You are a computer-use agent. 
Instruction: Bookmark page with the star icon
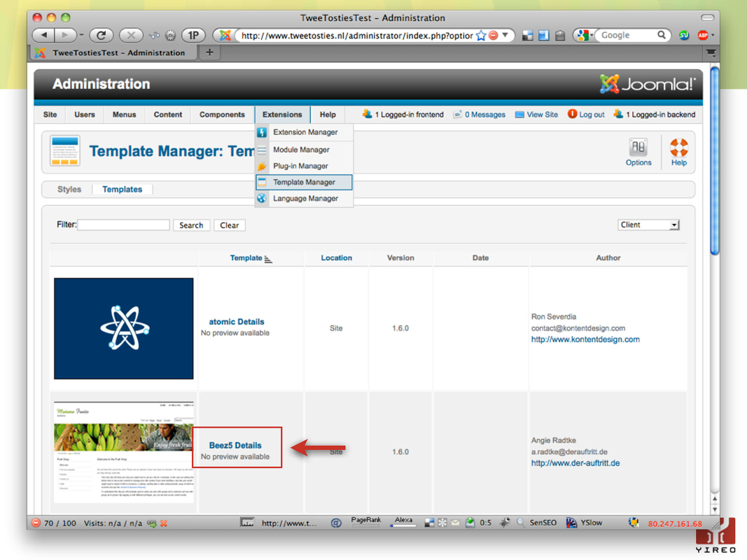tap(481, 35)
